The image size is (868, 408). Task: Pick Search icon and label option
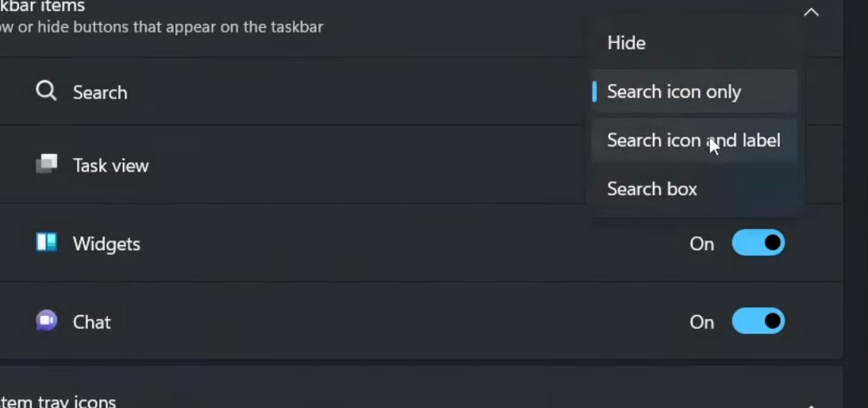pyautogui.click(x=693, y=140)
